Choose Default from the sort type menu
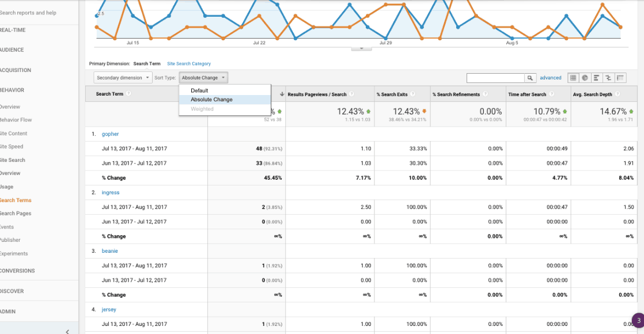Viewport: 644px width, 334px height. 199,90
